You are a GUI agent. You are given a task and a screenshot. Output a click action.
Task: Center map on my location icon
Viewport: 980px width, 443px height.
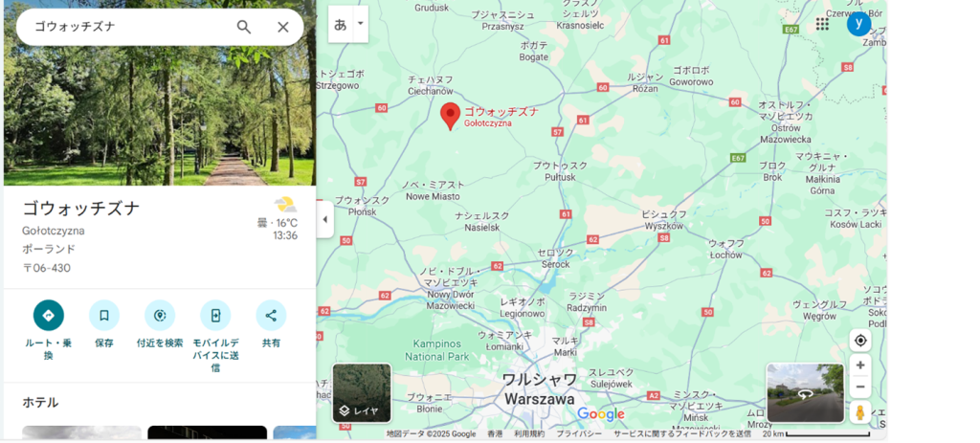coord(860,341)
